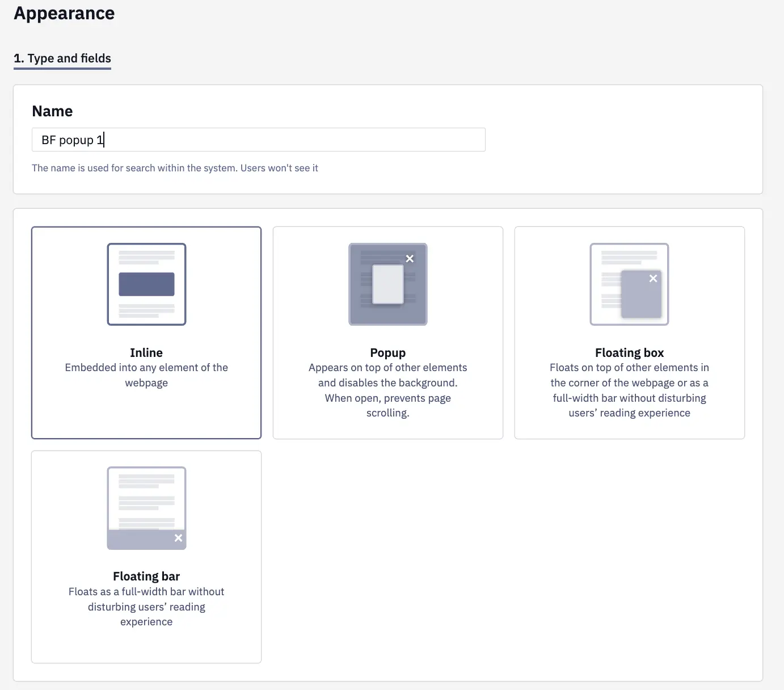Open the Type and fields tab
784x690 pixels.
coord(62,58)
